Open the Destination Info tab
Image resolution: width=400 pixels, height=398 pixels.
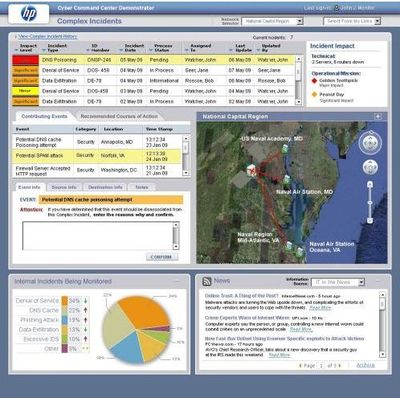pyautogui.click(x=105, y=187)
